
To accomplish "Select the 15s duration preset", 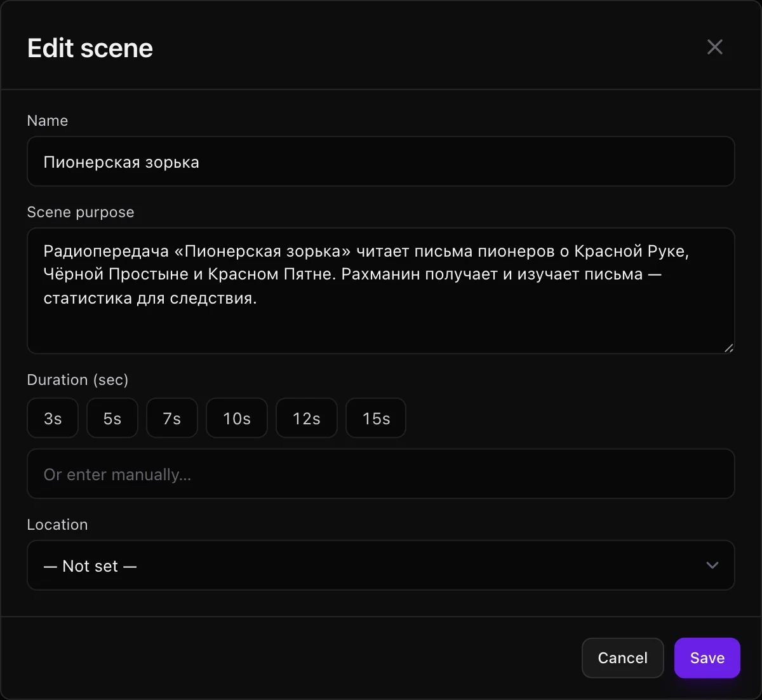I will [376, 418].
